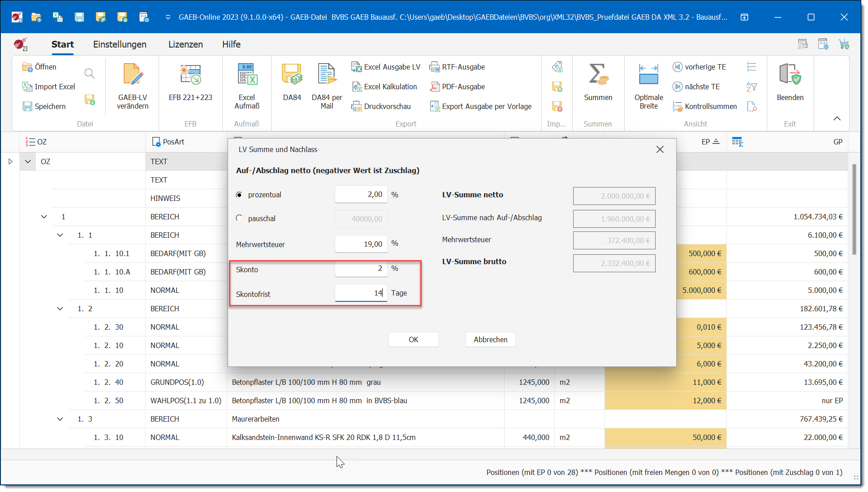Open the EFB 221+223 tool

(x=190, y=75)
